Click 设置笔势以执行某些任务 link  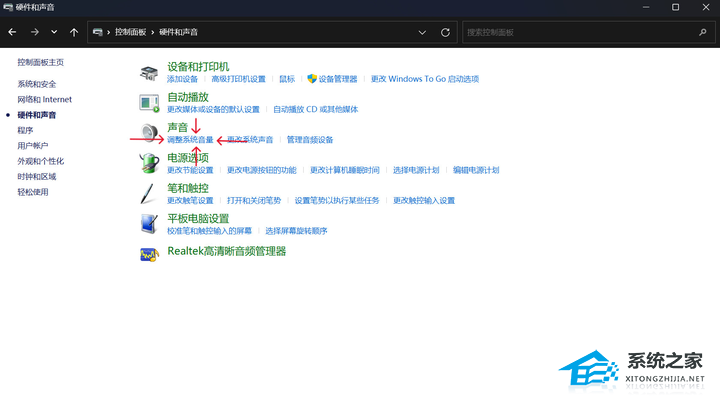click(337, 201)
